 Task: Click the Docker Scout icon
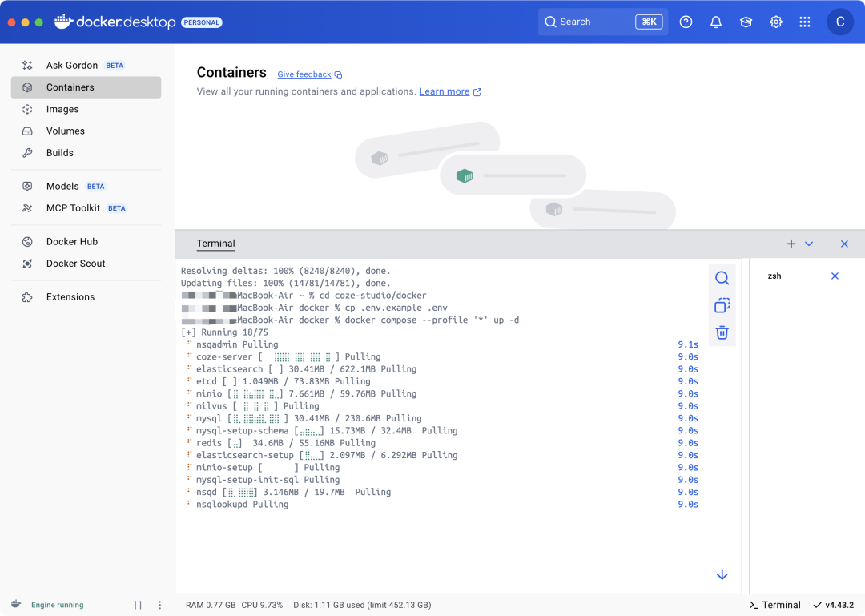(27, 264)
